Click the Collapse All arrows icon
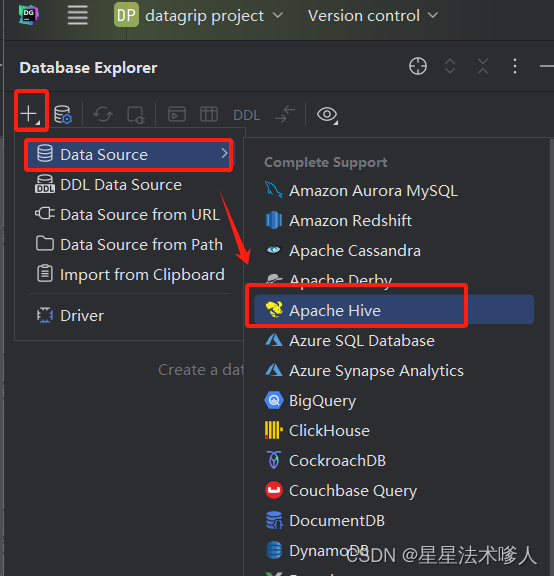The image size is (554, 576). click(x=483, y=66)
